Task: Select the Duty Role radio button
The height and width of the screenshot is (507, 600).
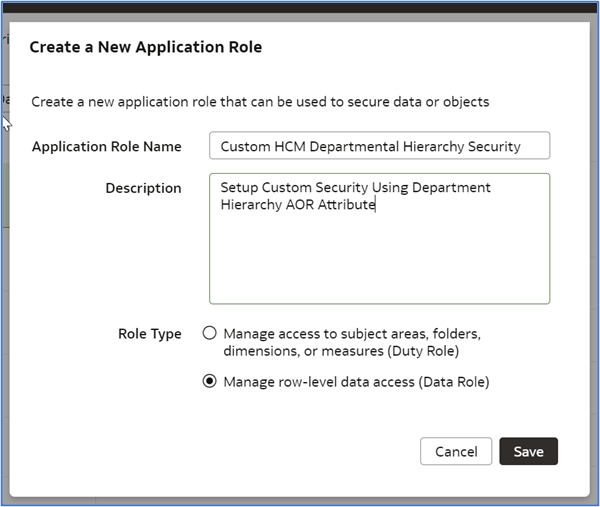Action: click(210, 334)
